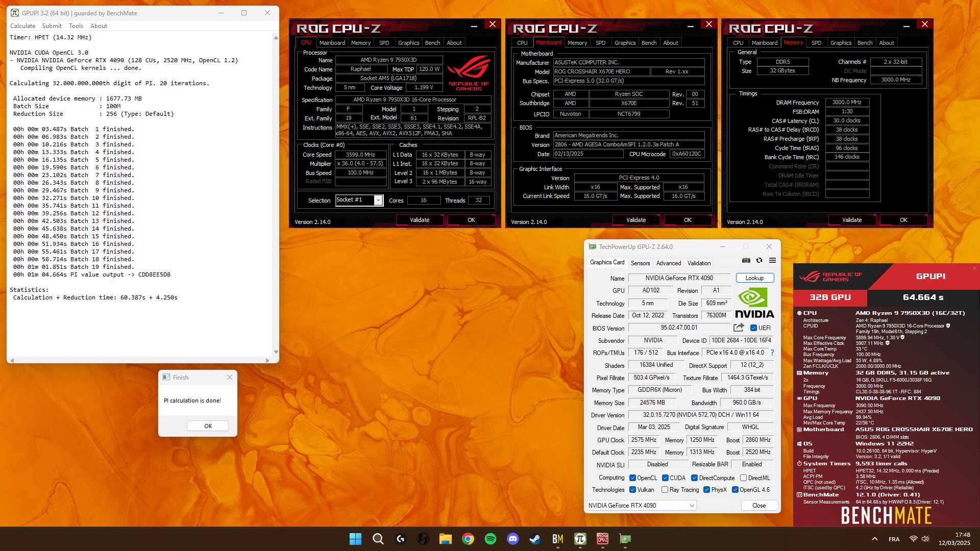Click the GPU-Z title bar app icon
The image size is (980, 551).
[592, 246]
